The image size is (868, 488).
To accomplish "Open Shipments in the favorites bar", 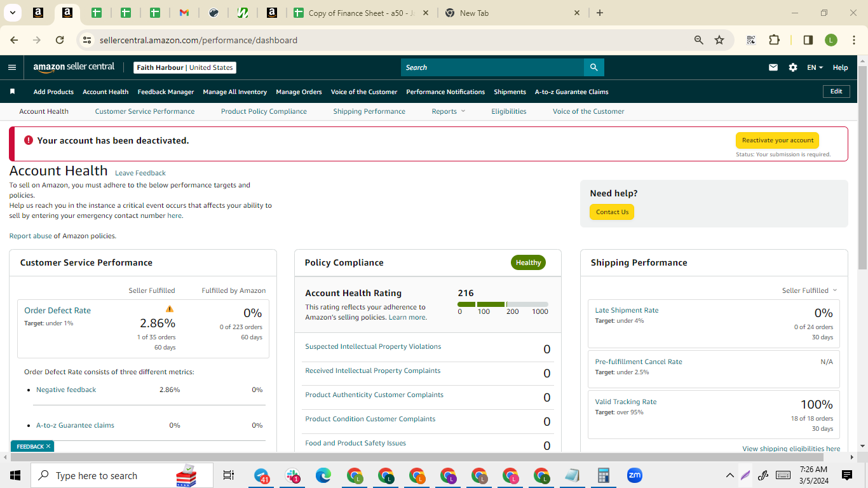I will 510,91.
